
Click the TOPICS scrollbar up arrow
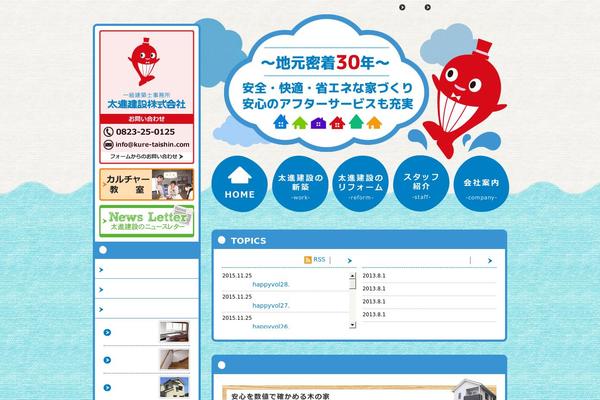[352, 275]
